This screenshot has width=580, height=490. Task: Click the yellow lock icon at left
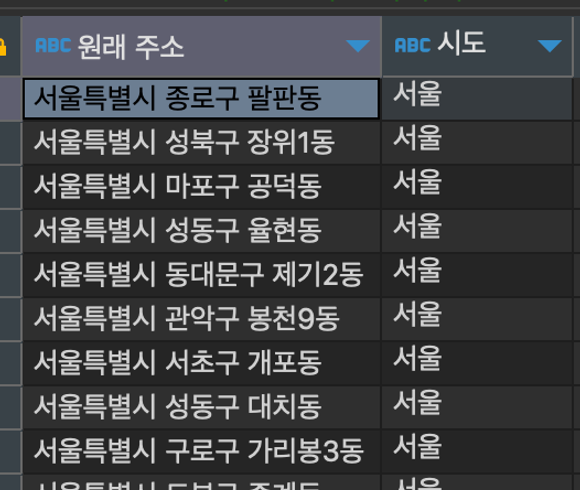tap(2, 47)
